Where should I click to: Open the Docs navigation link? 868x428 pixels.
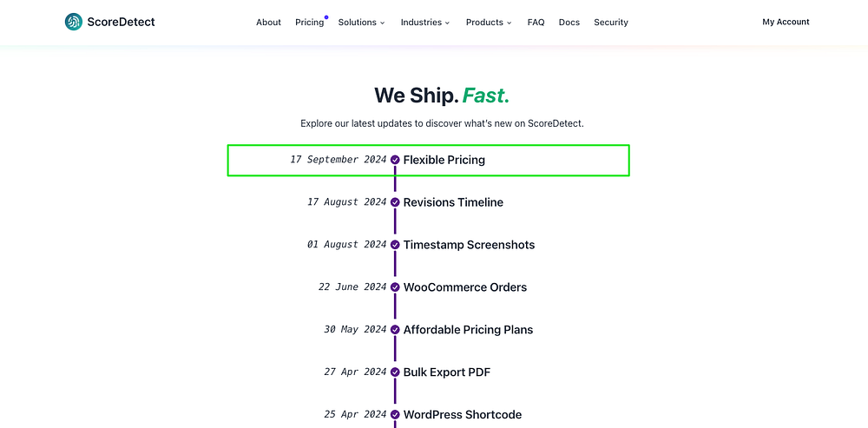click(569, 23)
